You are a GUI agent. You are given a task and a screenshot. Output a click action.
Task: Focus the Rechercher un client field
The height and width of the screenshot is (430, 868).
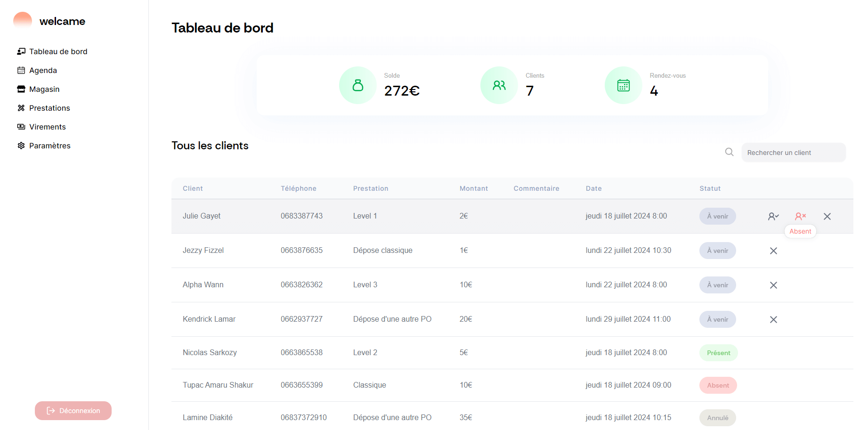[793, 153]
